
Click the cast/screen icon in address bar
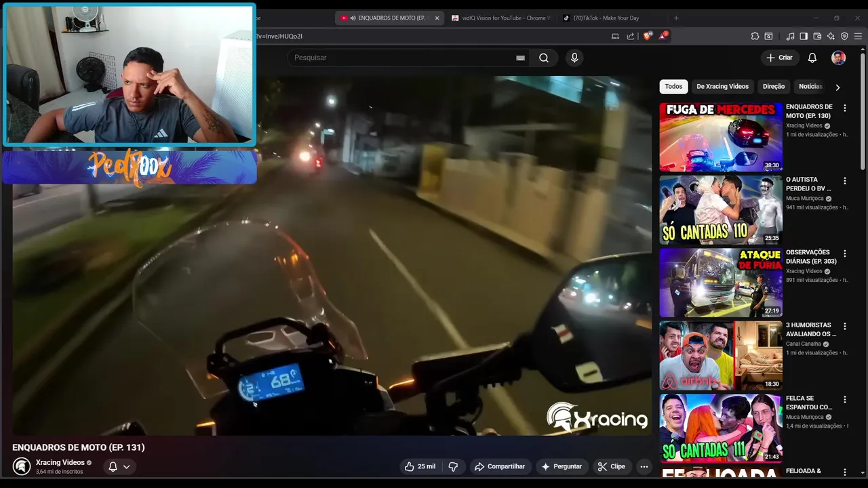coord(615,36)
